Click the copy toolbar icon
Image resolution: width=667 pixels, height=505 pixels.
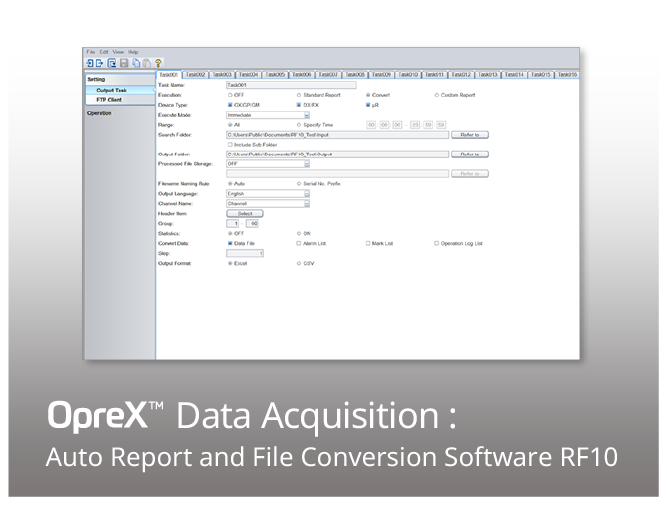pyautogui.click(x=136, y=63)
